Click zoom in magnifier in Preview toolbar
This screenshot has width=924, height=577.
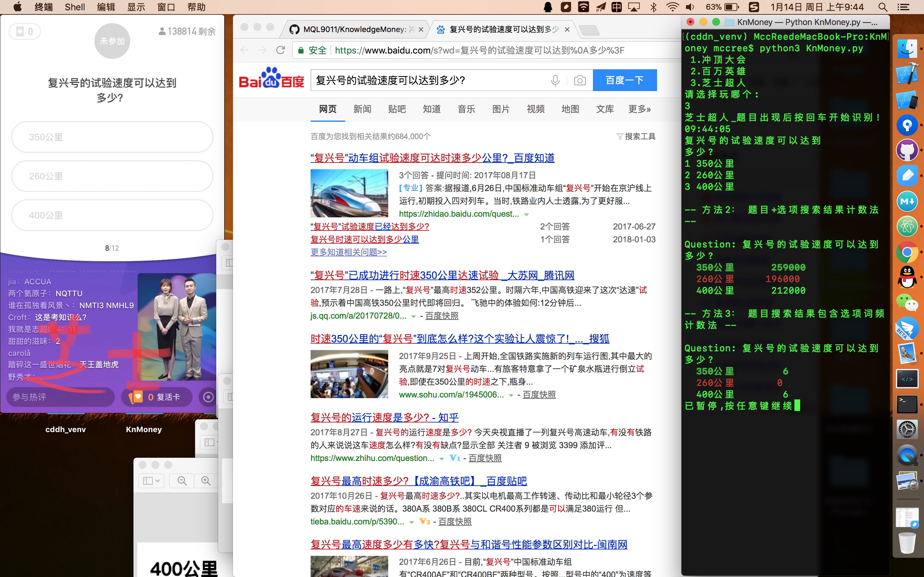(x=206, y=481)
